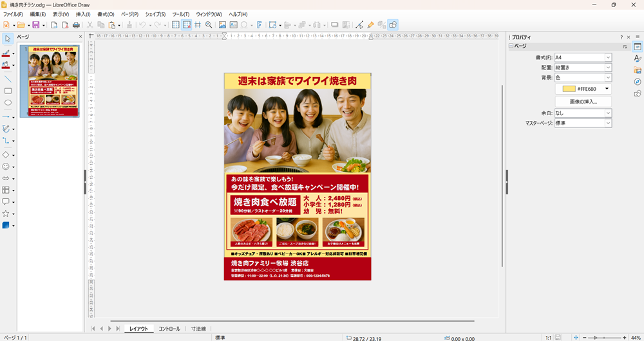Select the curves and polygons tool
Viewport: 644px width, 341px height.
point(6,129)
